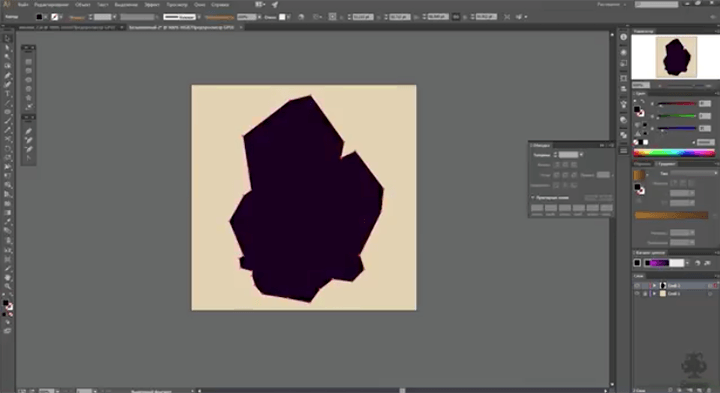The height and width of the screenshot is (393, 720).
Task: Select the Magic Wand tool
Action: pyautogui.click(x=7, y=57)
